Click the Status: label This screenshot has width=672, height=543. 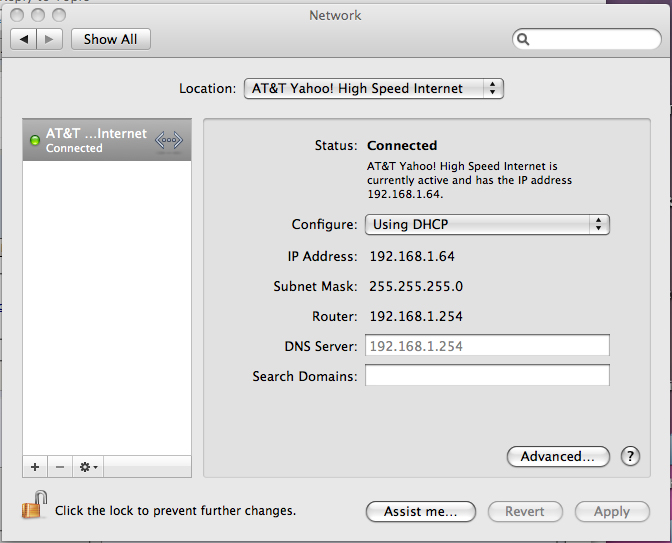pos(336,146)
